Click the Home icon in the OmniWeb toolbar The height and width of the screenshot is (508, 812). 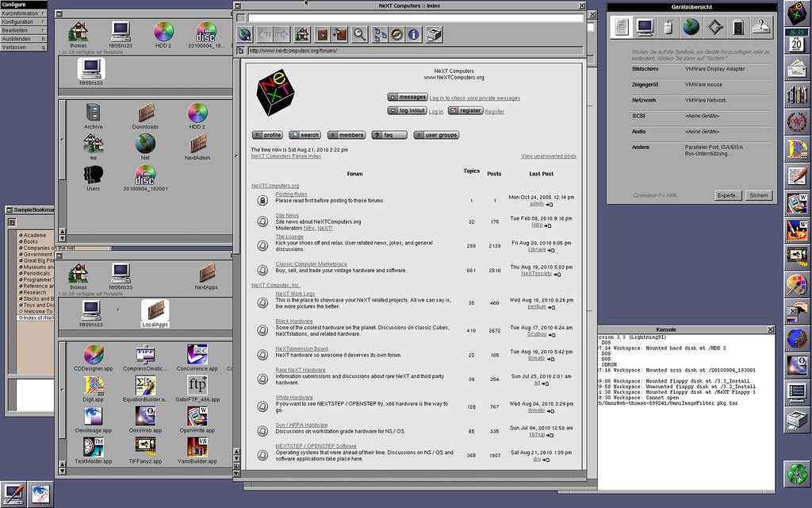(303, 34)
